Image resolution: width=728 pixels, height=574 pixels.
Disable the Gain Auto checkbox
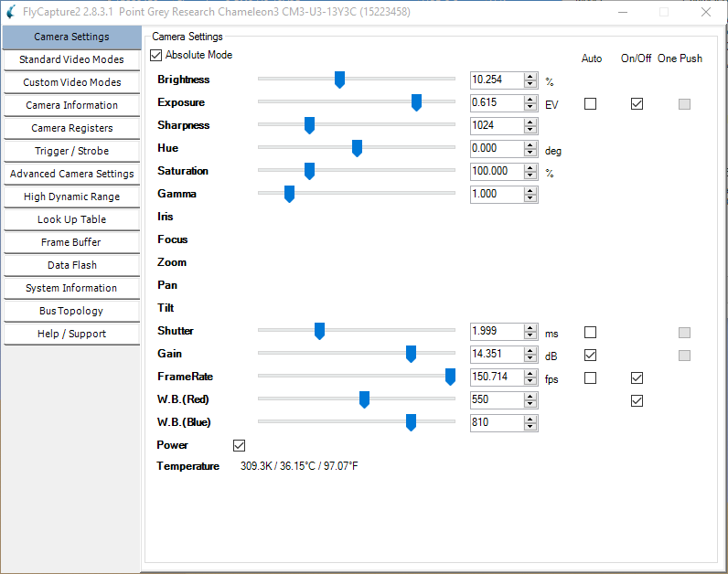point(590,356)
